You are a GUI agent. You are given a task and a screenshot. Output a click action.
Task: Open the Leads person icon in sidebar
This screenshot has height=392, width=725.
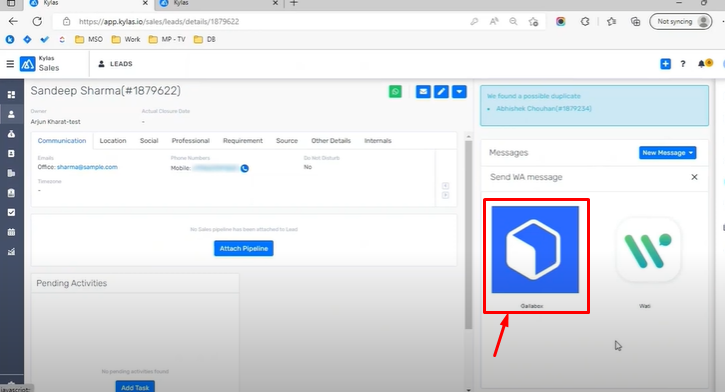click(x=12, y=114)
